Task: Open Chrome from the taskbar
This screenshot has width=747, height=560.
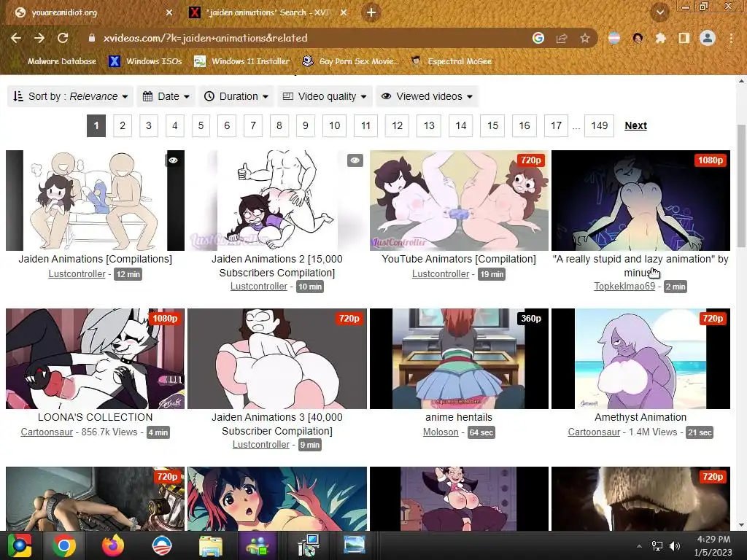Action: tap(64, 545)
